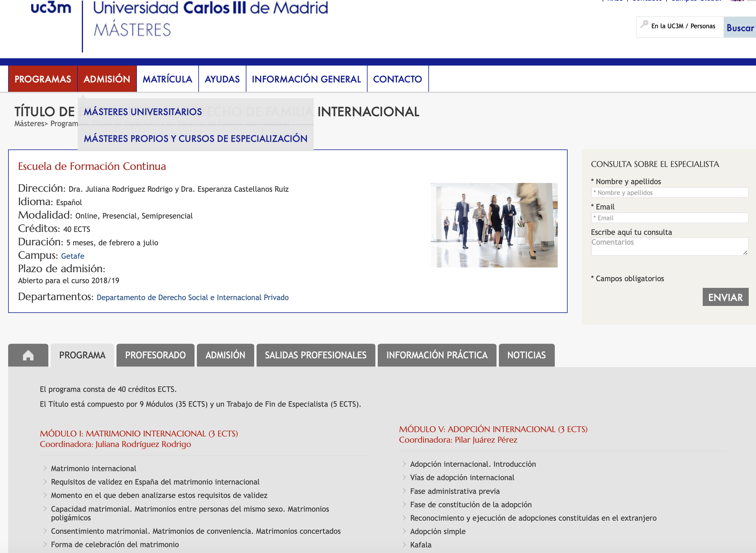
Task: Switch to INFORMACIÓN PRÁCTICA tab
Action: (437, 355)
